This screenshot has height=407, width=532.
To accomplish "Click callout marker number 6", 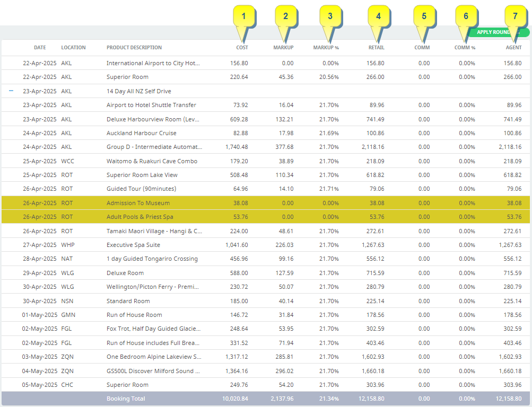I will pyautogui.click(x=466, y=16).
